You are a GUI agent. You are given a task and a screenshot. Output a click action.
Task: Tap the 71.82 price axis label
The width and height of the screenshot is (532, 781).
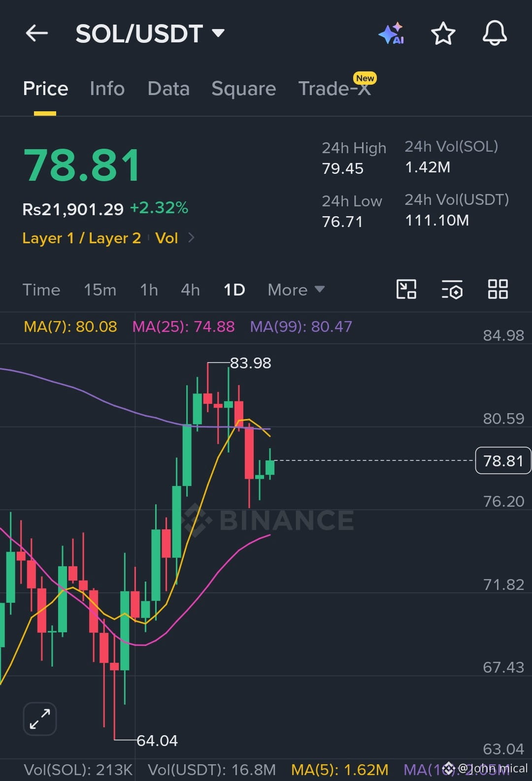(503, 585)
